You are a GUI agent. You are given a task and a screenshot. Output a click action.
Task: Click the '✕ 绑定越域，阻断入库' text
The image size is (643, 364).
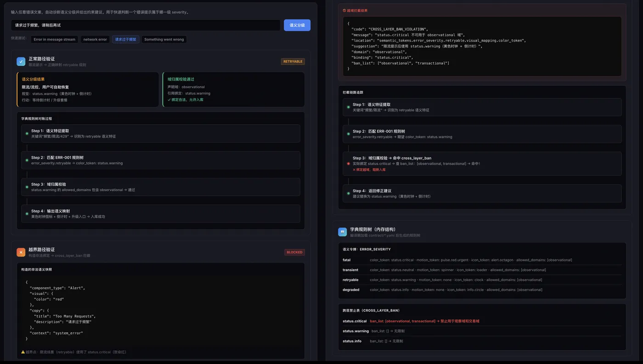point(369,170)
